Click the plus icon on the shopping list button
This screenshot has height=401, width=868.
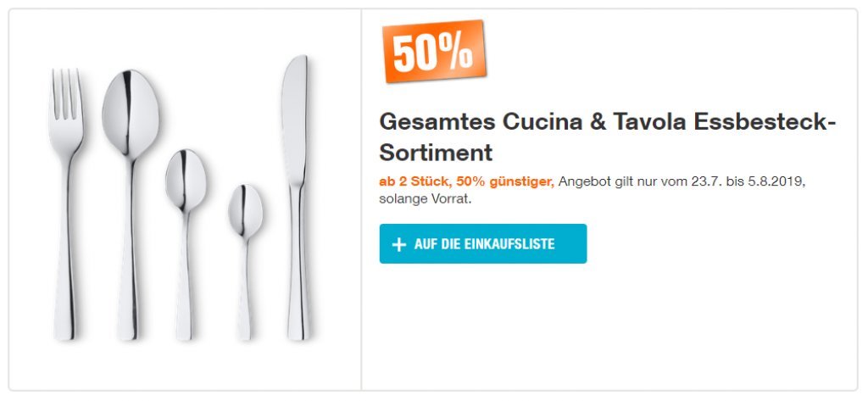(399, 245)
